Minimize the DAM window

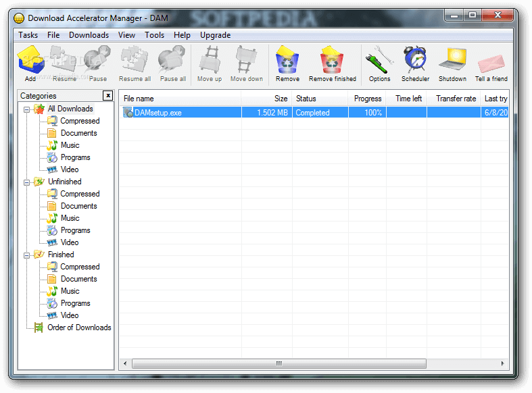[x=454, y=16]
